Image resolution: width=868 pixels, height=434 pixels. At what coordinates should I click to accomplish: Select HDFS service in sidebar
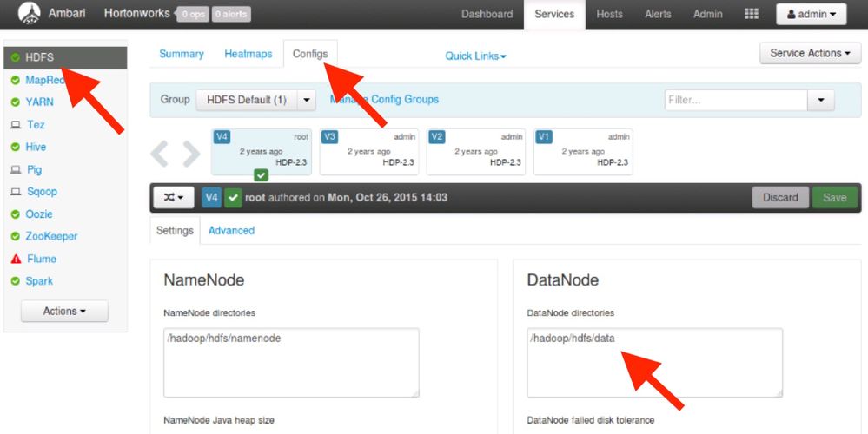tap(65, 57)
